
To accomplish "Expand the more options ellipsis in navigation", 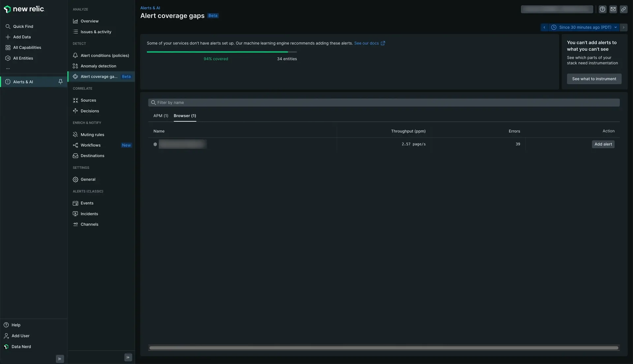I will click(x=8, y=69).
